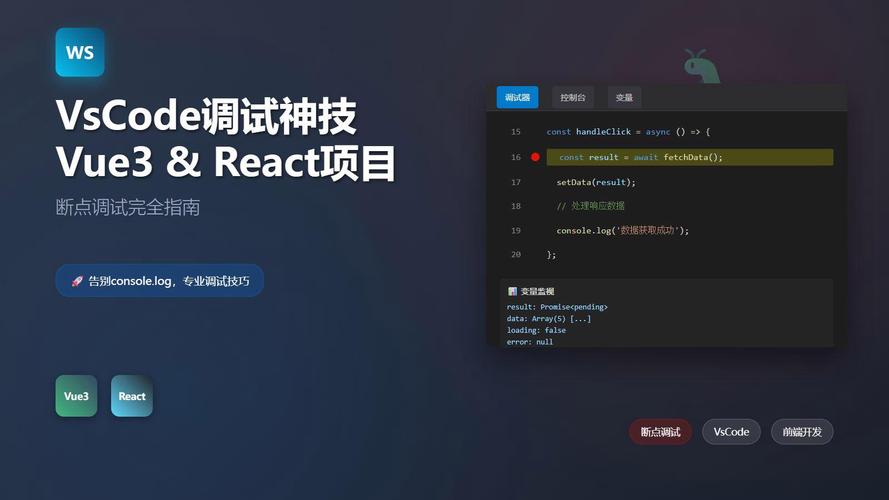Click line number 17 in gutter

coord(515,182)
